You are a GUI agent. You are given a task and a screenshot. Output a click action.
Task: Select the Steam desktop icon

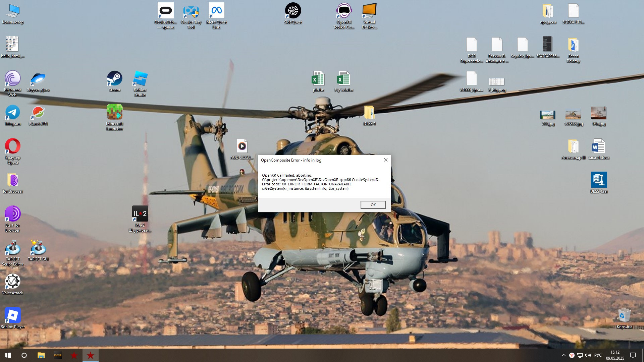point(114,81)
